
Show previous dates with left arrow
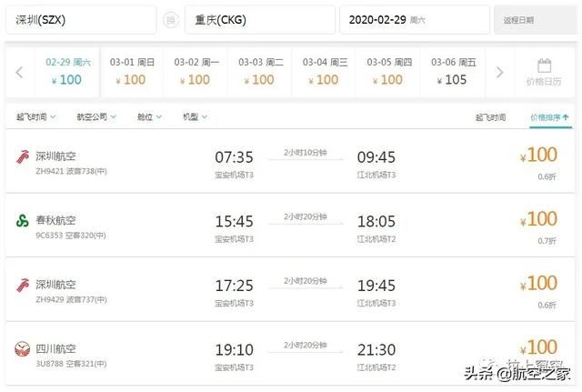[20, 72]
